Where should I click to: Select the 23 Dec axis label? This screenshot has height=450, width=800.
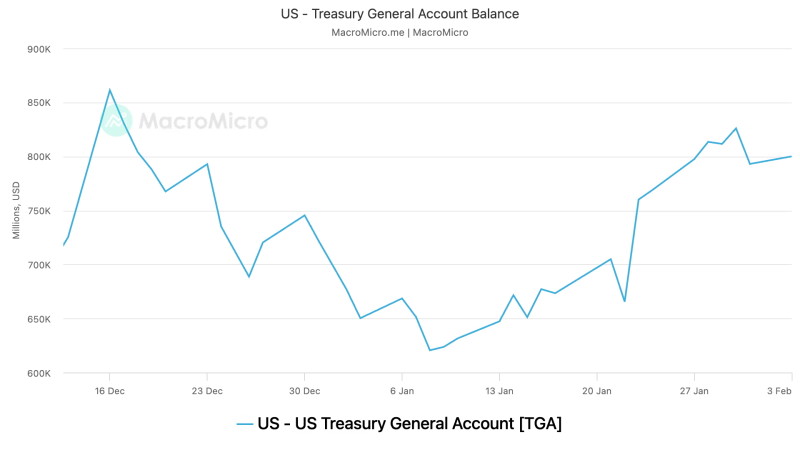[207, 391]
